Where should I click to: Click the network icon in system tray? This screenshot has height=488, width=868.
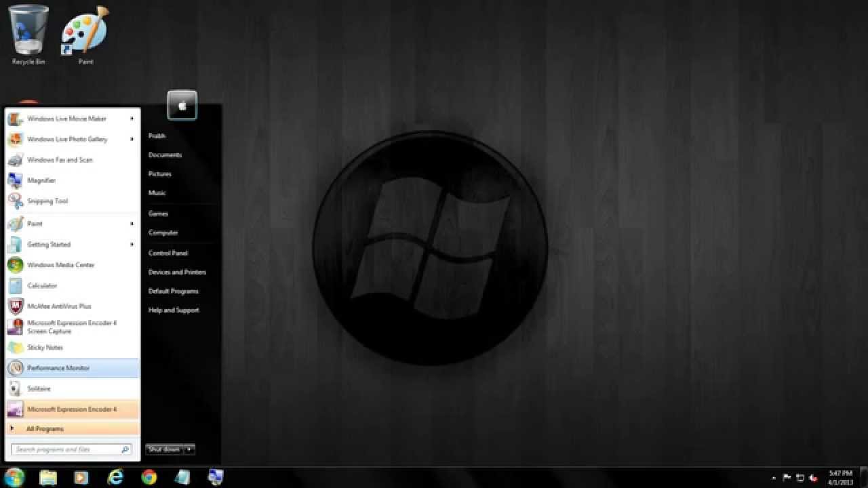click(800, 478)
